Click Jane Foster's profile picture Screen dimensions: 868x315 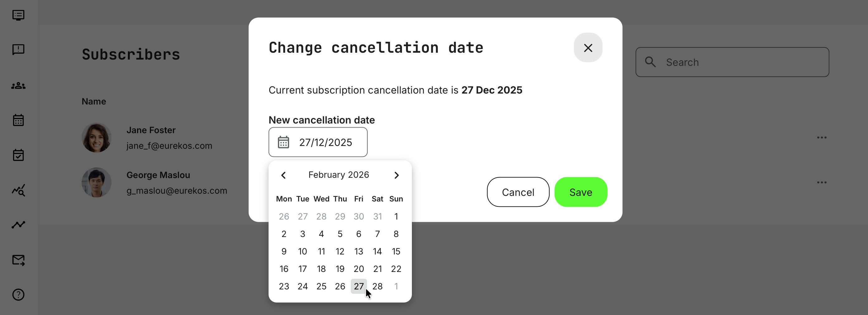point(96,138)
